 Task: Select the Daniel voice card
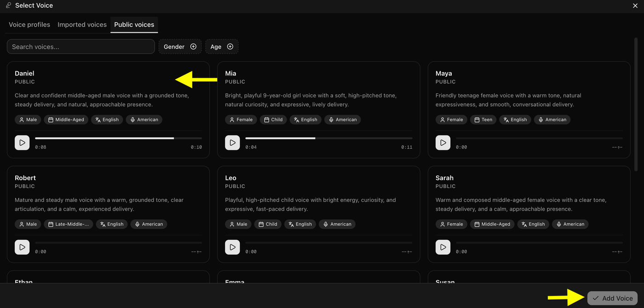[108, 110]
